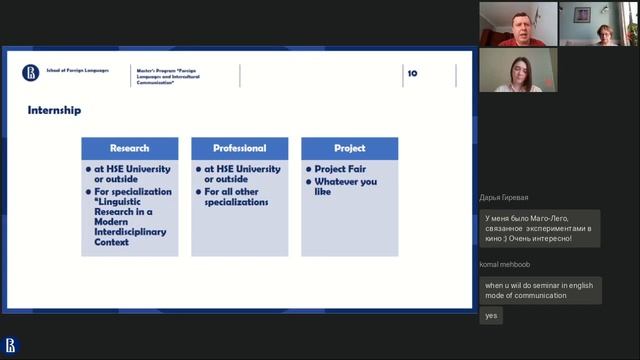Click the 'when u wil do seminar in english' chat message
The height and width of the screenshot is (360, 640).
[x=540, y=291]
